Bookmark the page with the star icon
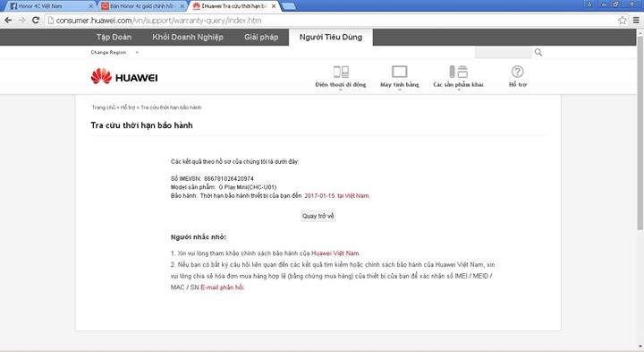 pyautogui.click(x=623, y=20)
